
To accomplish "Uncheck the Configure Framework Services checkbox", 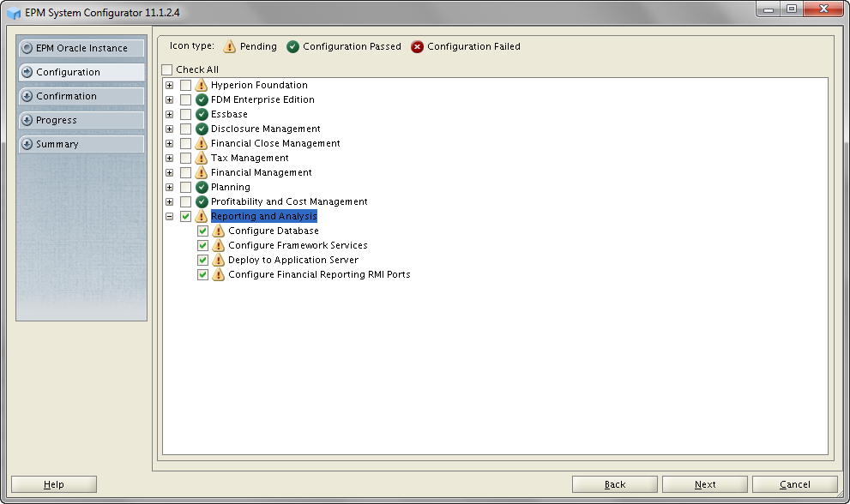I will point(202,245).
